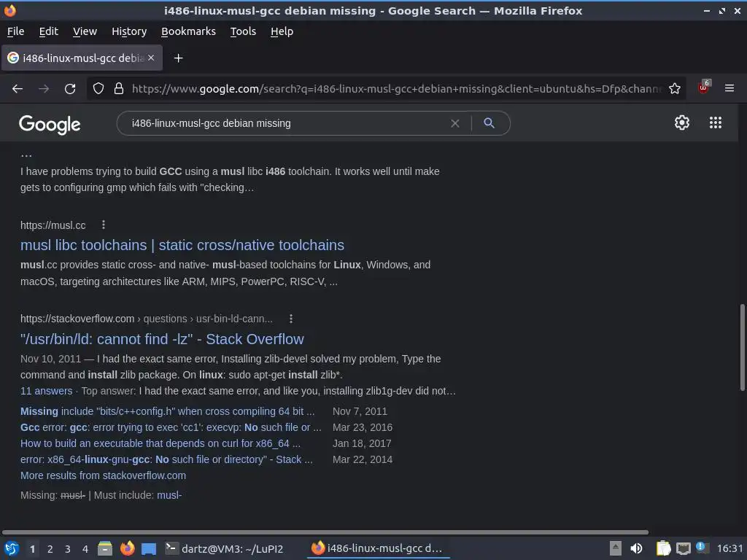This screenshot has width=747, height=560.
Task: Bookmark this page with the star
Action: [x=675, y=88]
